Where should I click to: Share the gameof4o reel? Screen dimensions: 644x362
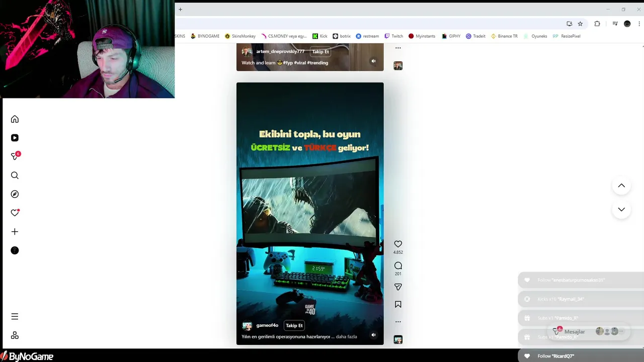coord(398,287)
